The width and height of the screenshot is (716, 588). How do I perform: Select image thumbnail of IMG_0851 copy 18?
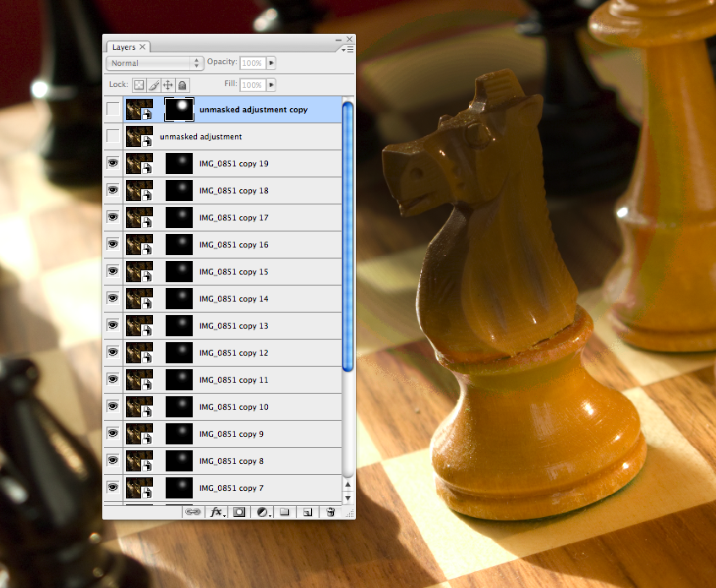pyautogui.click(x=139, y=190)
